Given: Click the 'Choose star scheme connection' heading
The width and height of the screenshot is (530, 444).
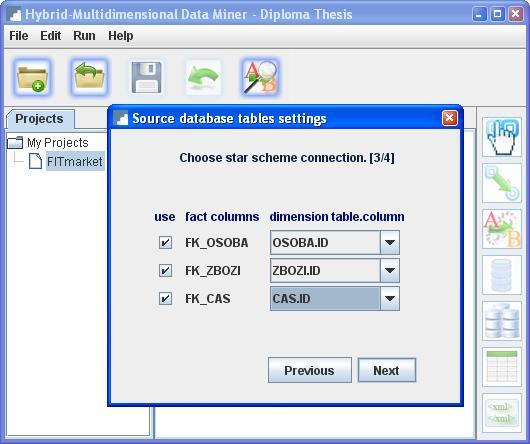Looking at the screenshot, I should point(287,158).
